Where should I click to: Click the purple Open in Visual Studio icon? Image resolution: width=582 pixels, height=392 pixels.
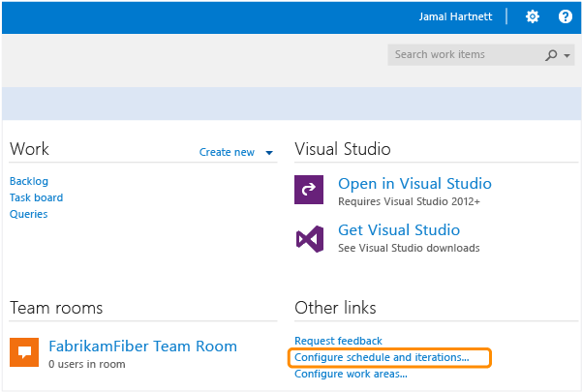[309, 190]
